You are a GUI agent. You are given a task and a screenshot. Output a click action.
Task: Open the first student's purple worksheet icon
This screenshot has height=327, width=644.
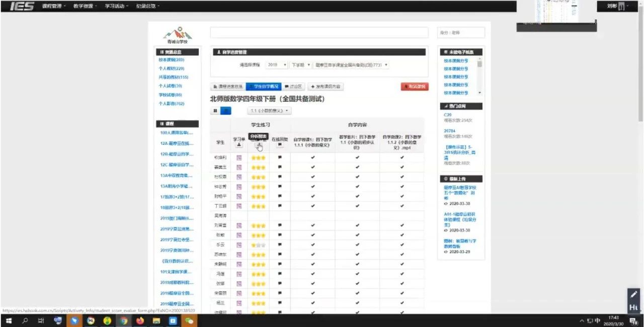[239, 158]
